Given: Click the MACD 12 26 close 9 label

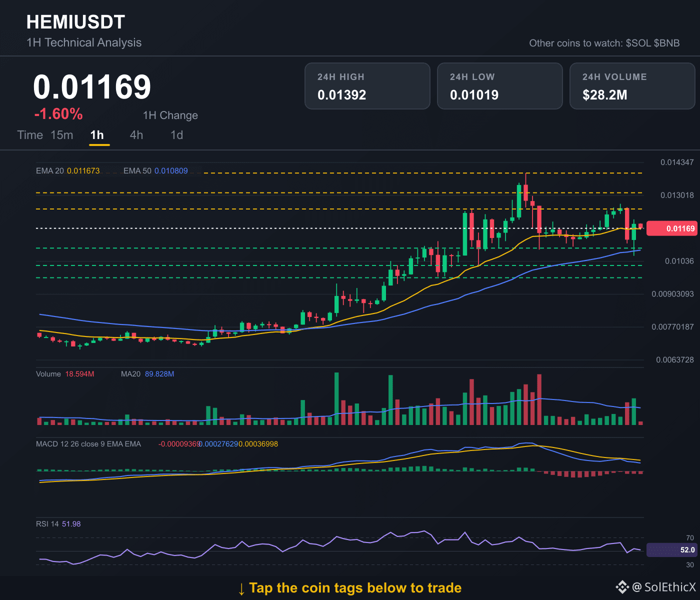Looking at the screenshot, I should pyautogui.click(x=88, y=444).
